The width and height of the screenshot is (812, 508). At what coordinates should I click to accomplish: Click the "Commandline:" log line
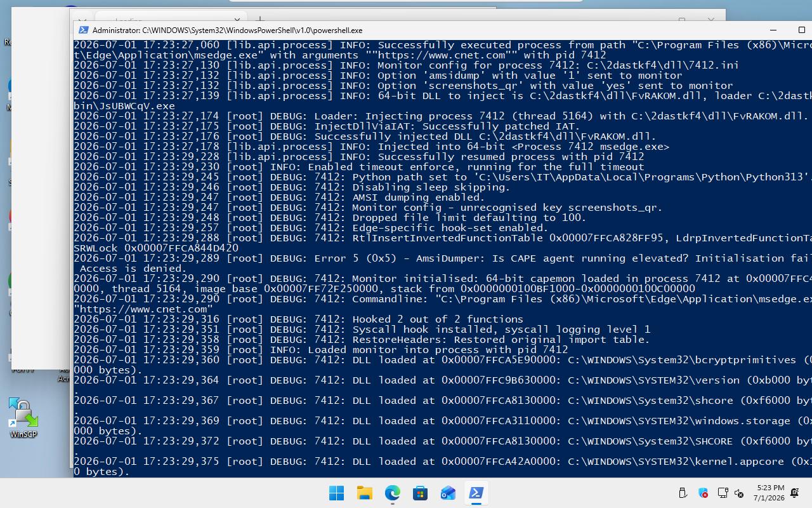pyautogui.click(x=443, y=299)
